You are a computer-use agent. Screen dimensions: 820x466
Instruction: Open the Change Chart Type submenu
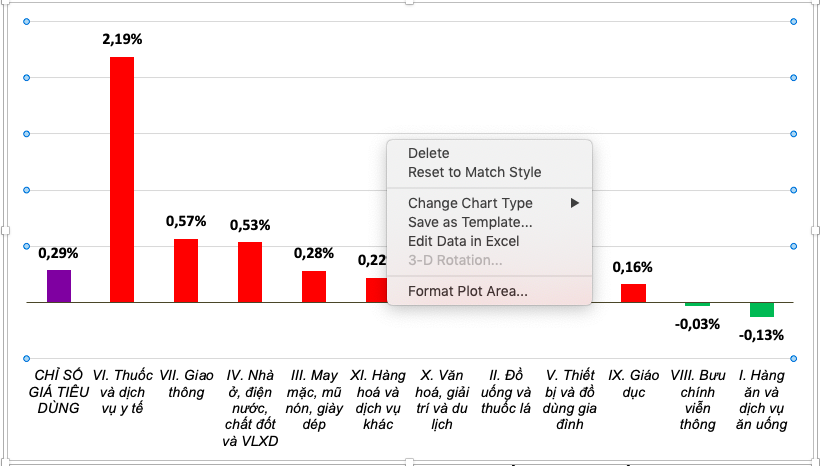(x=470, y=203)
